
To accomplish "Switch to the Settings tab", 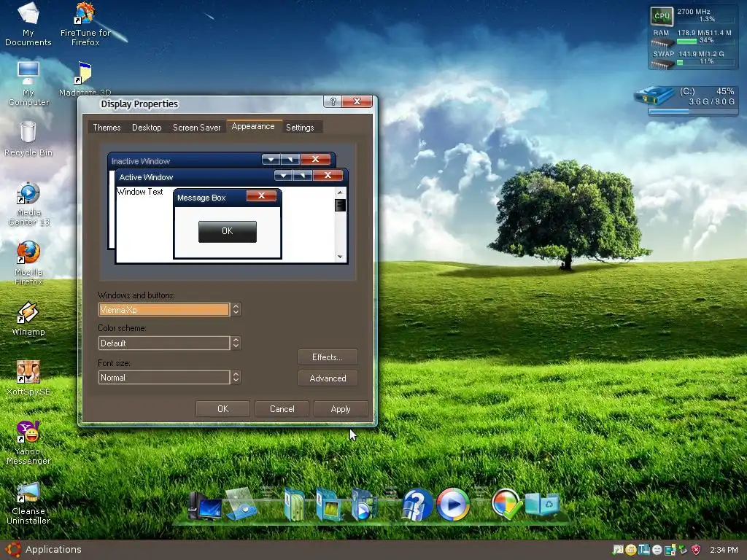I will (x=300, y=128).
